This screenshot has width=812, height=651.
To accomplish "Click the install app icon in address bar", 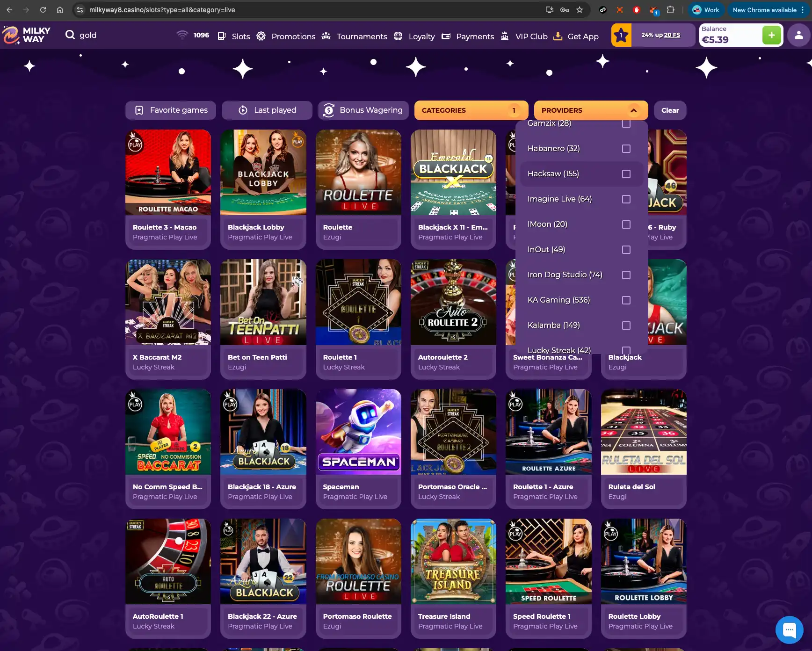I will (x=550, y=10).
